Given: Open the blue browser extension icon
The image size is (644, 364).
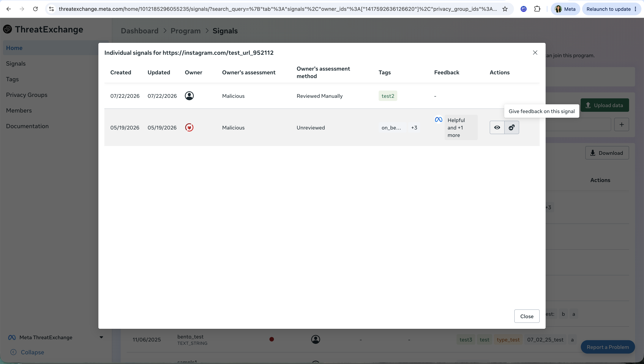Looking at the screenshot, I should point(523,9).
